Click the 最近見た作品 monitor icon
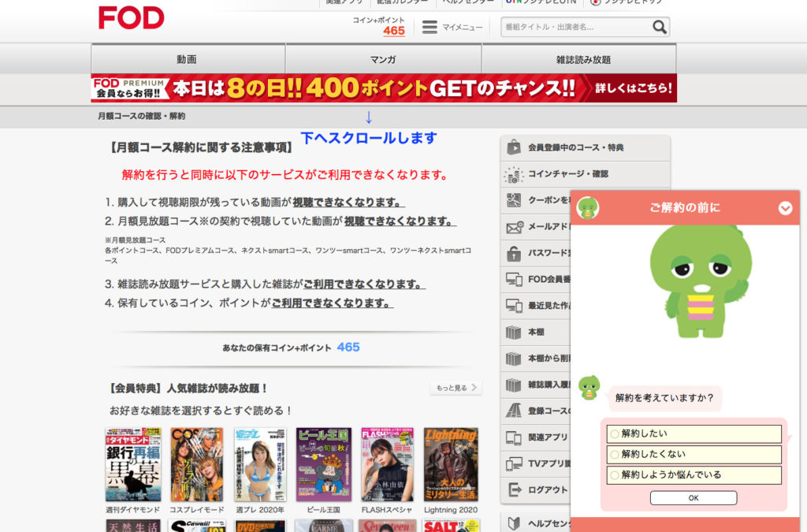Viewport: 807px width, 532px height. (514, 306)
